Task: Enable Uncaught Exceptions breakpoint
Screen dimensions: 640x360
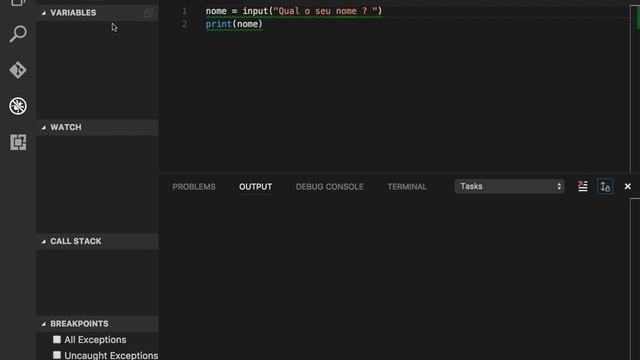Action: [57, 355]
